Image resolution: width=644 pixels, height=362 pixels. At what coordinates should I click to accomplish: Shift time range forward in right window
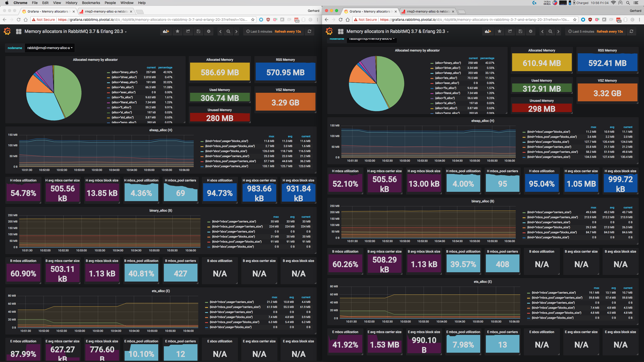click(558, 31)
